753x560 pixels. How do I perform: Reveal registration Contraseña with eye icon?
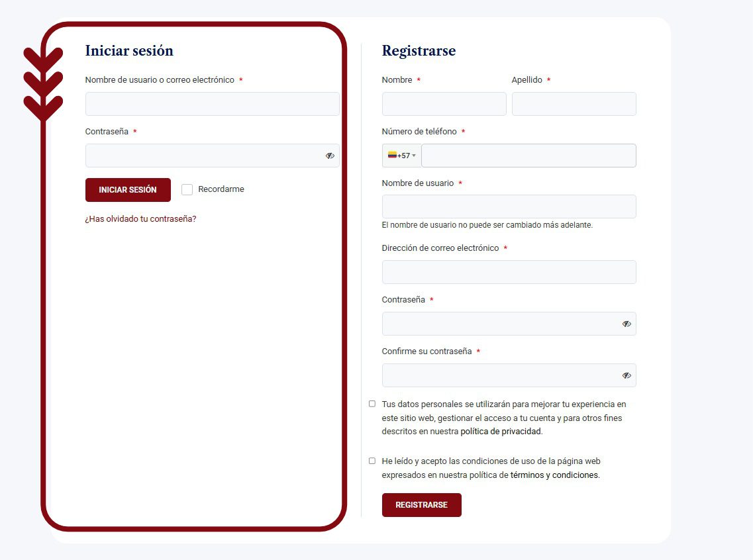coord(627,324)
